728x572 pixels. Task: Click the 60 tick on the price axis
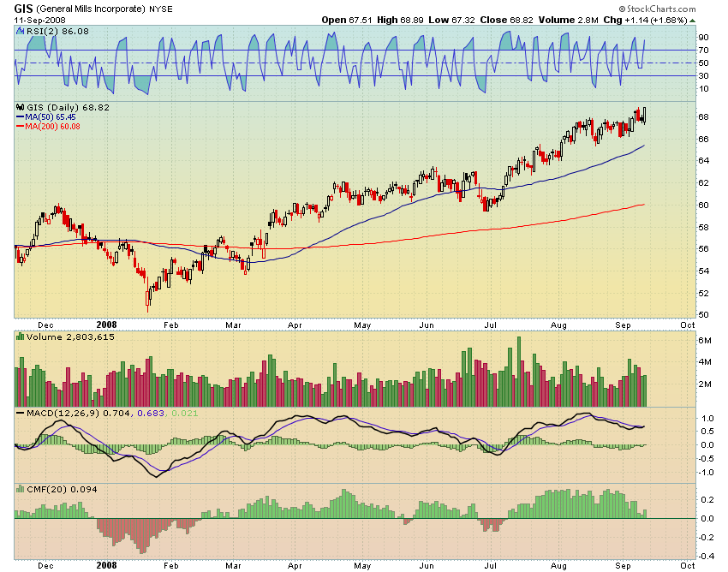pyautogui.click(x=703, y=206)
